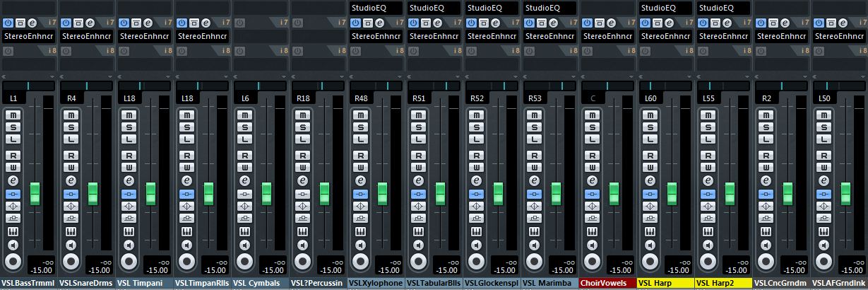Click the R53 pan value on VSL Marimba
The image size is (868, 290).
[535, 98]
